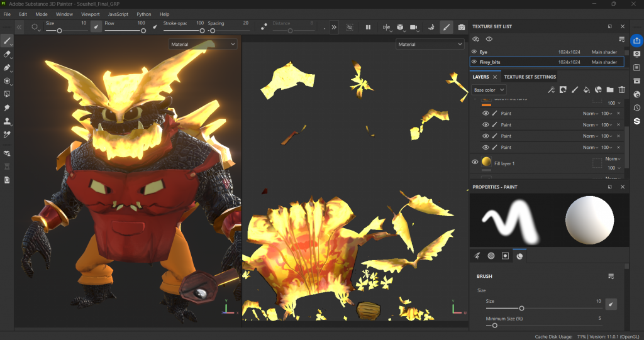Viewport: 644px width, 340px height.
Task: Open the right viewport Material dropdown
Action: (430, 44)
